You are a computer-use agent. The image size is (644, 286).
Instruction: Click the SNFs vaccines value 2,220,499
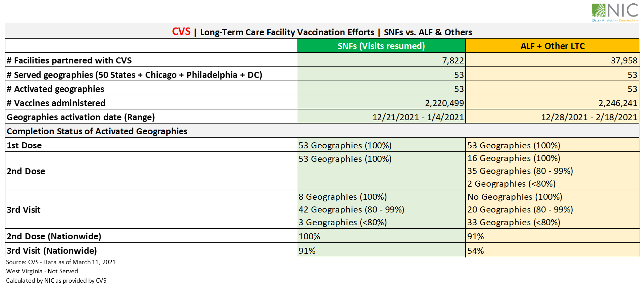click(444, 103)
